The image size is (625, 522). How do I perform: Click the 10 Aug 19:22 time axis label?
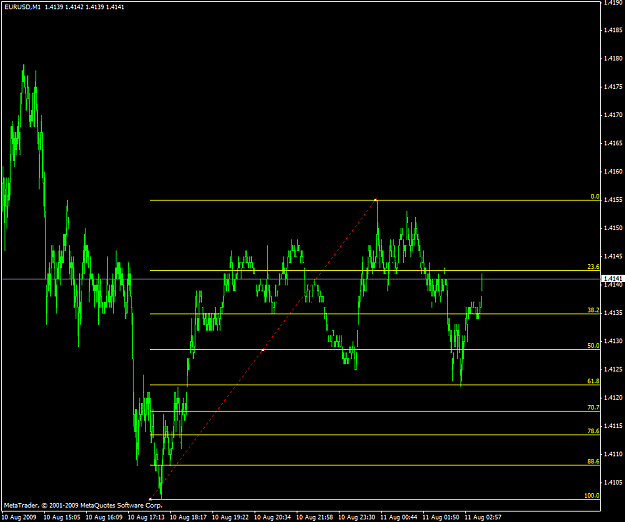230,517
